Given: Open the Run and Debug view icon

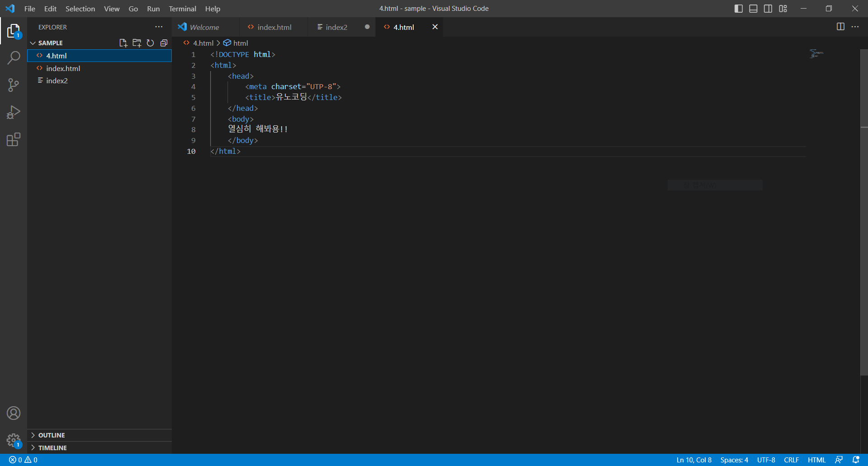Looking at the screenshot, I should [14, 112].
